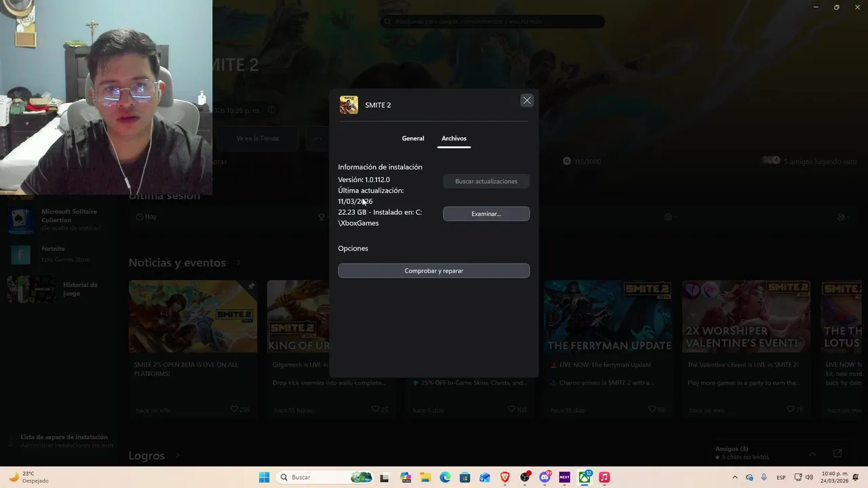Like the Ferryman post with 58 likes
868x488 pixels.
coord(652,409)
